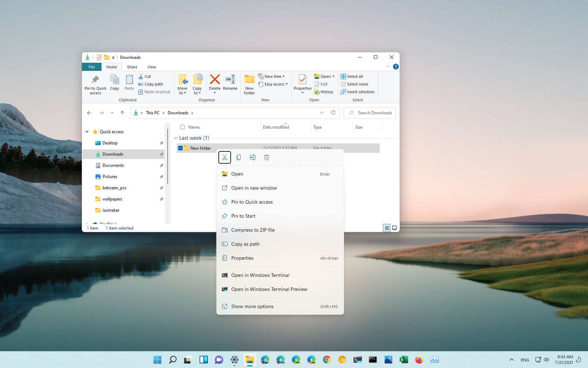The height and width of the screenshot is (368, 588).
Task: Click the Rename icon in context menu
Action: tap(253, 157)
